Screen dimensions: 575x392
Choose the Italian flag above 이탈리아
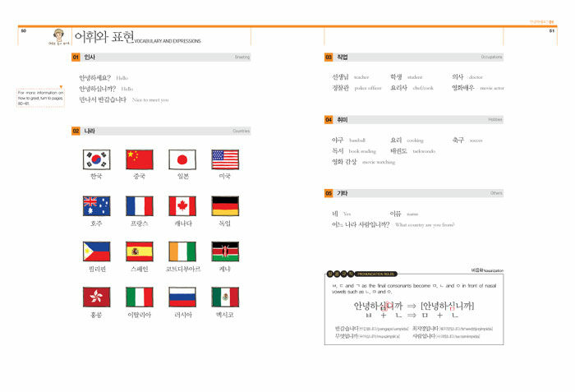140,297
